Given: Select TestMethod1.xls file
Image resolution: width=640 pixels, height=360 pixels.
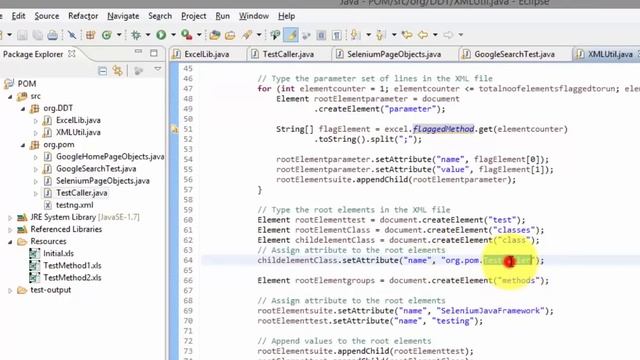Looking at the screenshot, I should pyautogui.click(x=72, y=266).
